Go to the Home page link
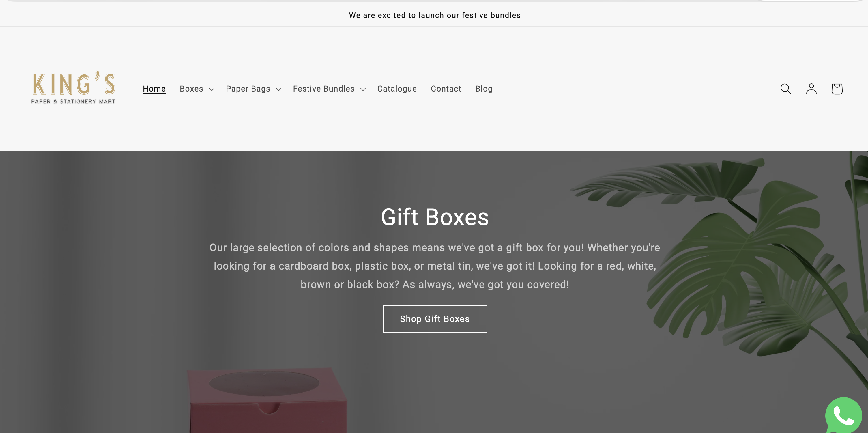Image resolution: width=868 pixels, height=433 pixels. (154, 89)
